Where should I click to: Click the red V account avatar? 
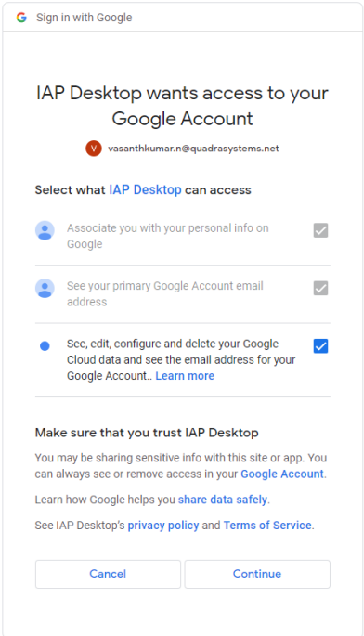(94, 148)
